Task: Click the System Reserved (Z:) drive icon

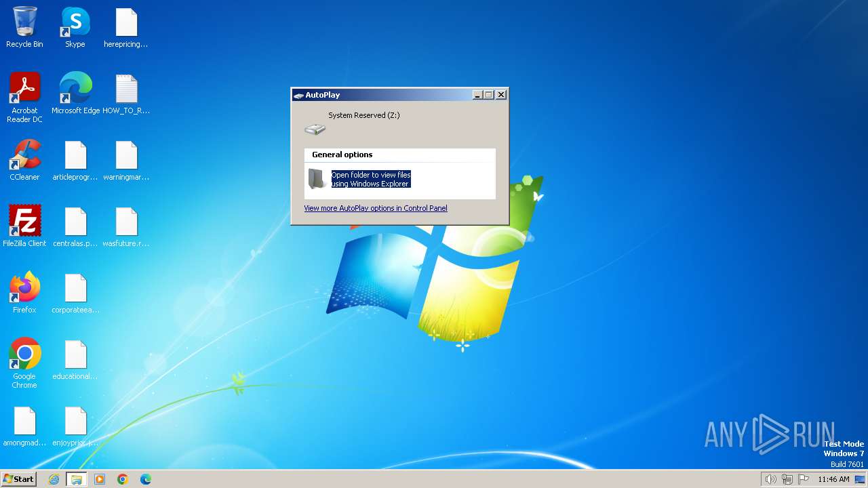Action: point(315,129)
